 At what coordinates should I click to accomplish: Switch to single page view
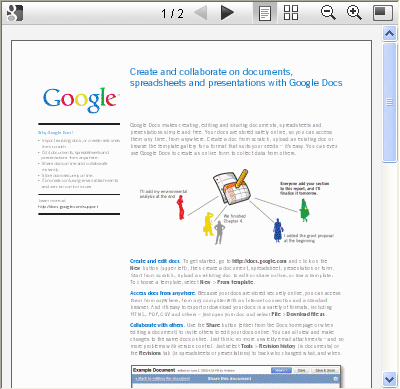(x=265, y=13)
